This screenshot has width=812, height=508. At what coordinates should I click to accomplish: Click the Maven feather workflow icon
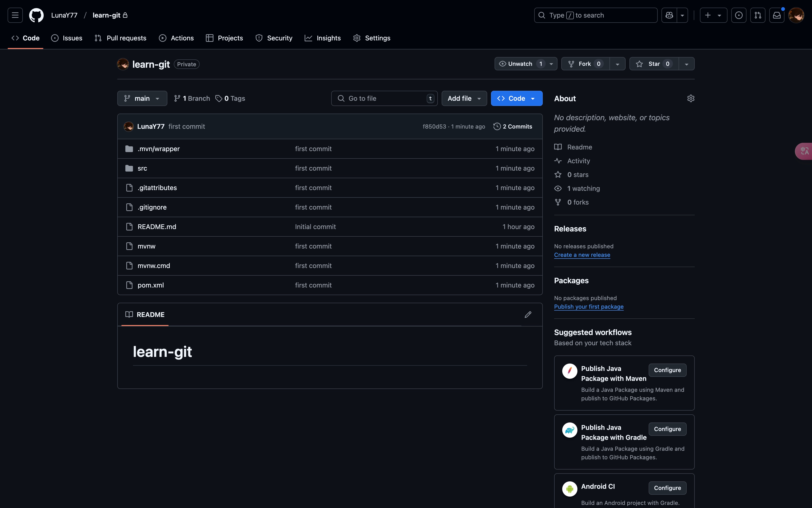(570, 371)
